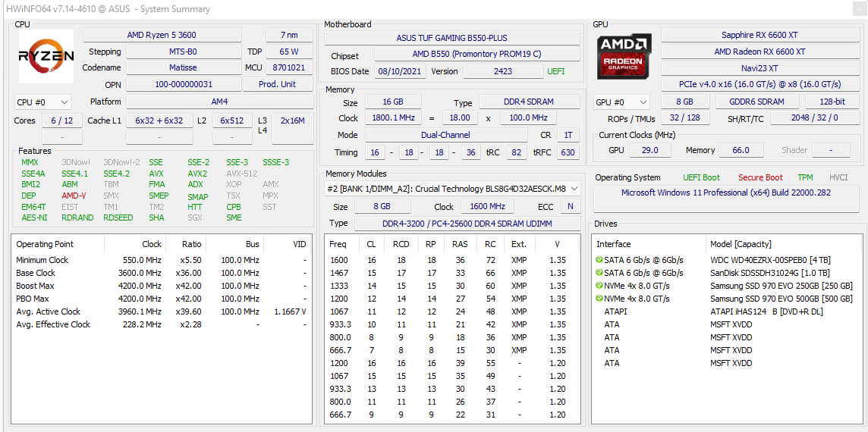Open the GPU #0 selector dropdown

621,102
